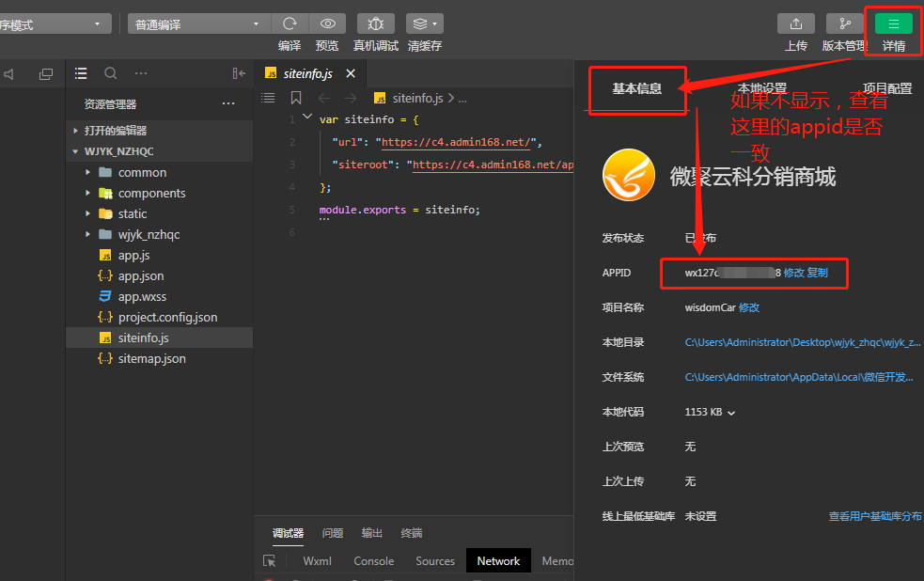Switch to the 调试器 panel tab
The image size is (924, 581).
click(288, 533)
